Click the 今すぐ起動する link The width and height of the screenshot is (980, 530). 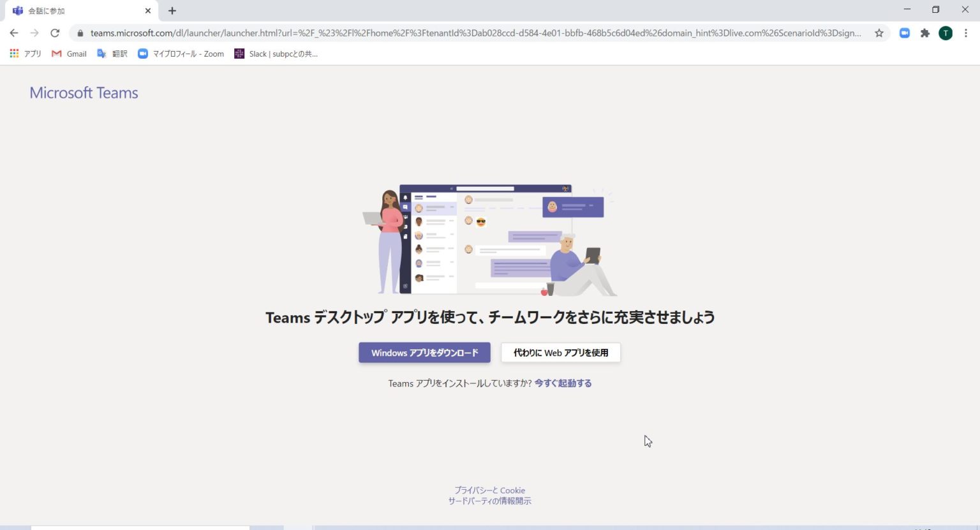click(563, 383)
